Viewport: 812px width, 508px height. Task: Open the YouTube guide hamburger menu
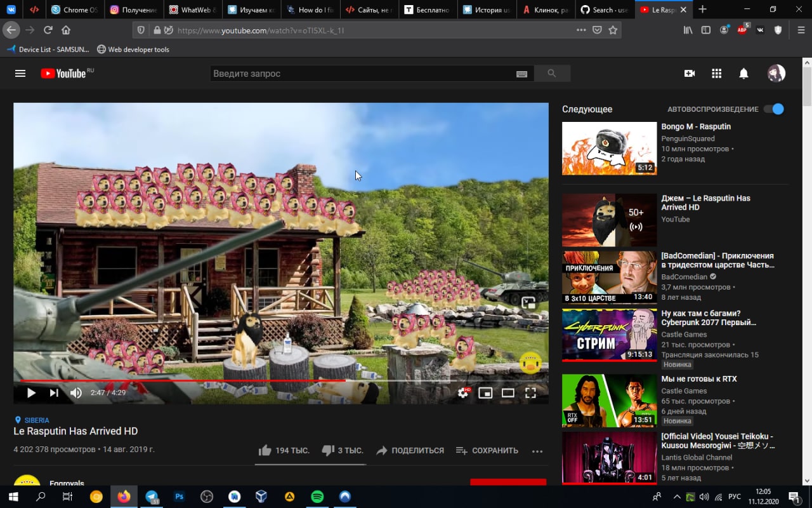pos(20,74)
